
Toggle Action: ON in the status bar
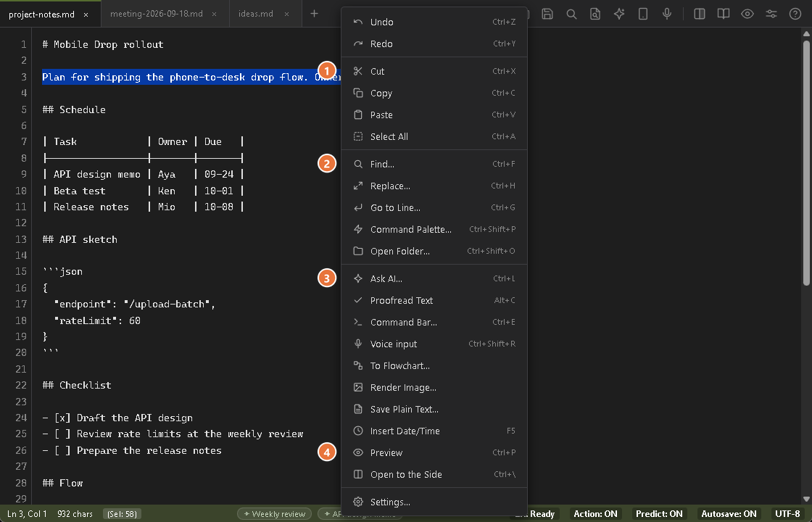click(x=595, y=514)
